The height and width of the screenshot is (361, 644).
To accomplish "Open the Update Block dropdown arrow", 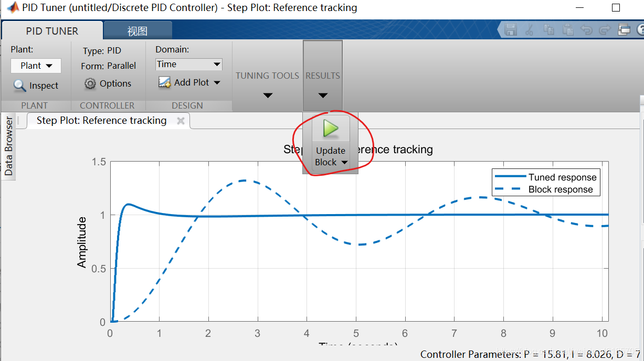I will [x=344, y=163].
